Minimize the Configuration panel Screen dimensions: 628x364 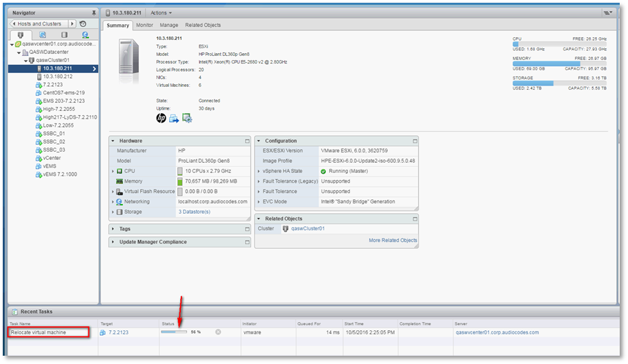414,141
